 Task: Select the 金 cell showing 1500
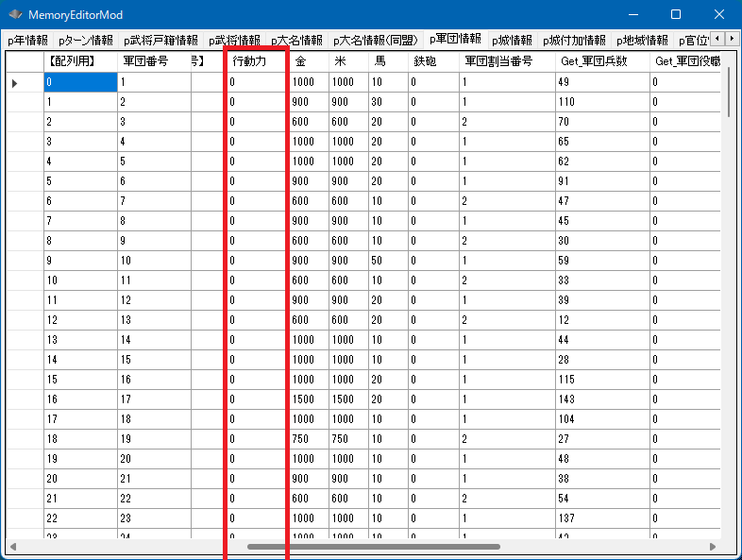(308, 399)
